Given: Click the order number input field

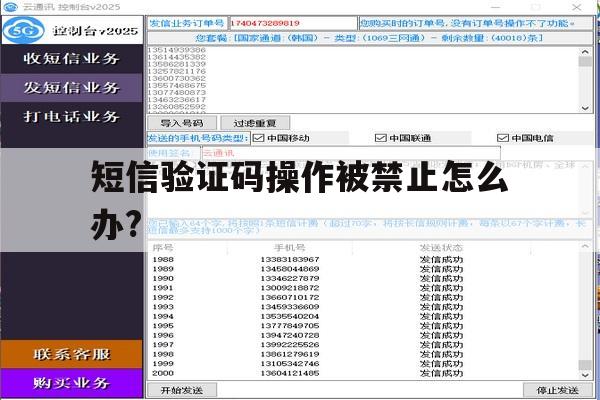Looking at the screenshot, I should (293, 23).
